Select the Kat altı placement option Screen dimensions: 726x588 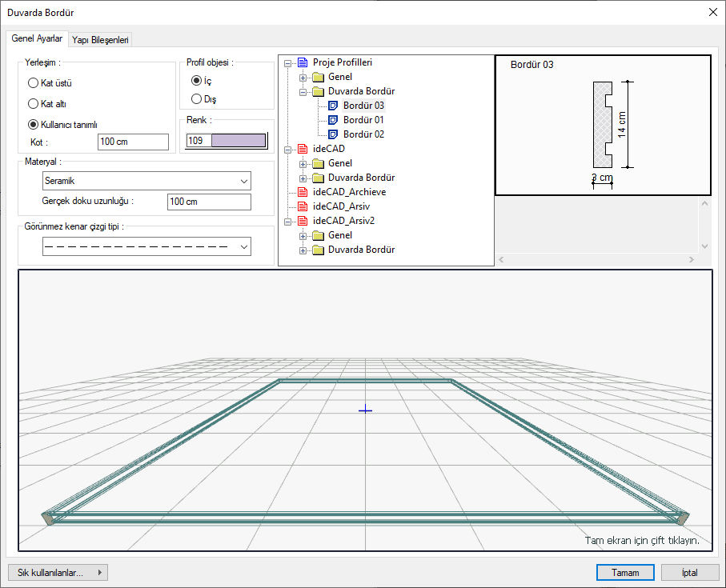tap(33, 103)
